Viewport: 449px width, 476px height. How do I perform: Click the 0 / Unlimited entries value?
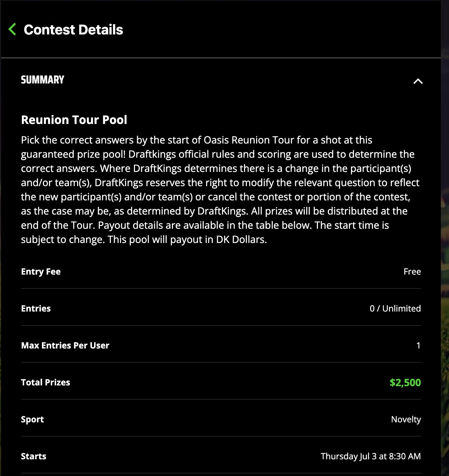pos(395,309)
